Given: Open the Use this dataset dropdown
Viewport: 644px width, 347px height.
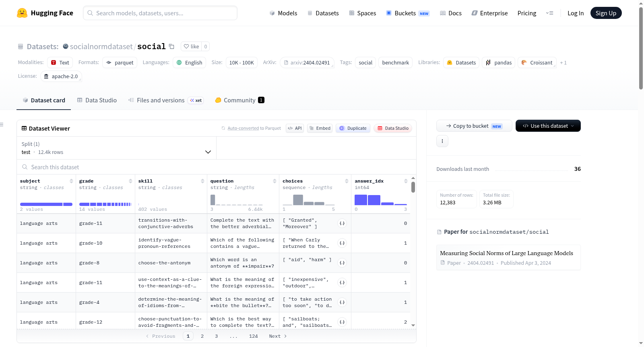Looking at the screenshot, I should (548, 126).
